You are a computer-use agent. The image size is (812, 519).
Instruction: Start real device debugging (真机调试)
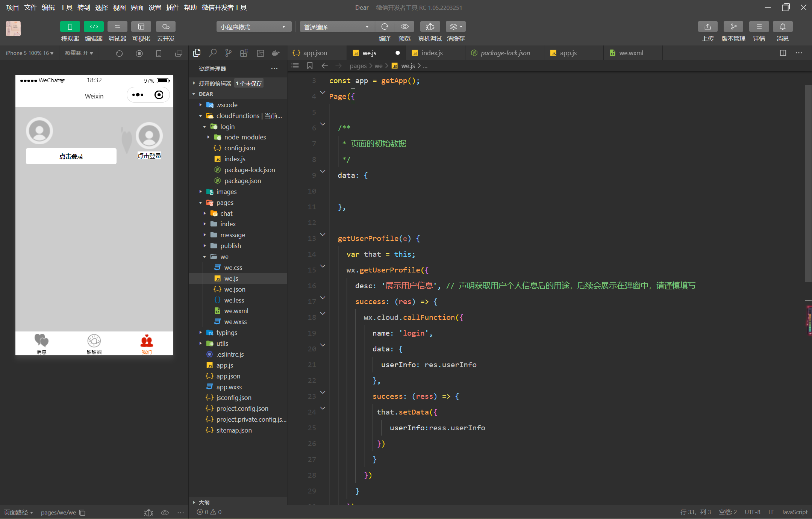point(430,27)
